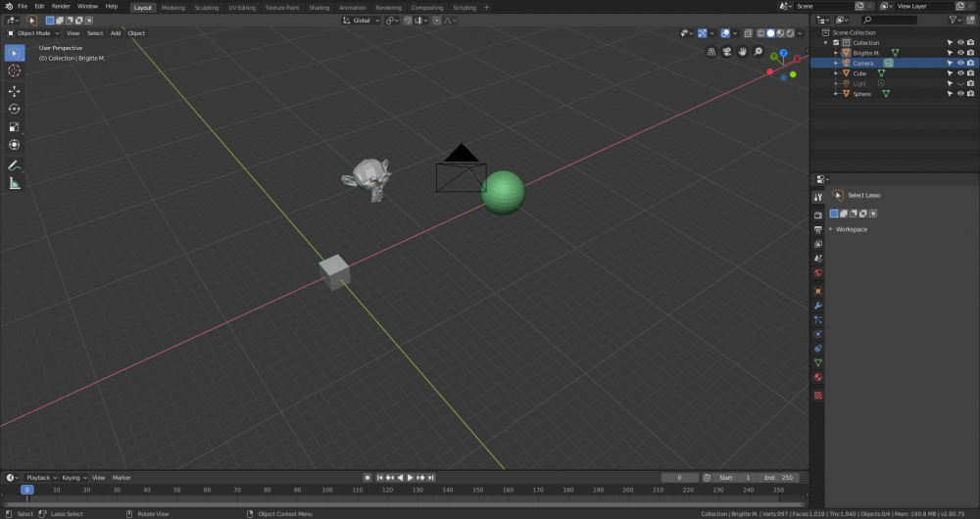
Task: Click the auto keying record button
Action: coord(367,478)
